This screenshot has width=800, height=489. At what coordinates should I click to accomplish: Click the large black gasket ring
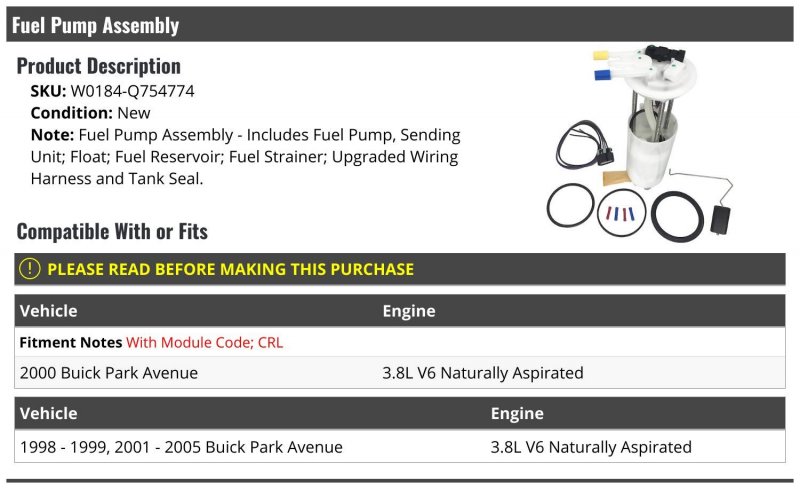coord(677,216)
